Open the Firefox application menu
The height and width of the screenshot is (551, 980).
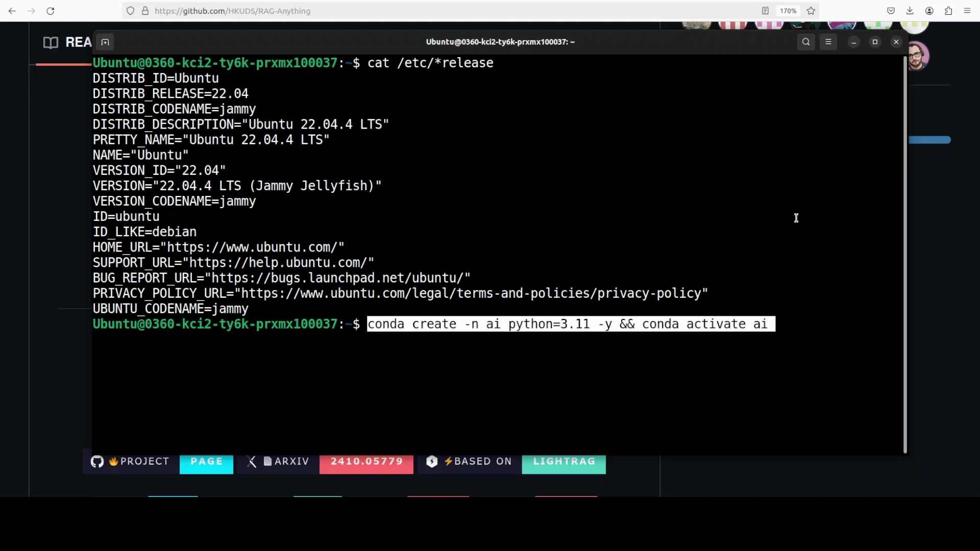tap(968, 11)
